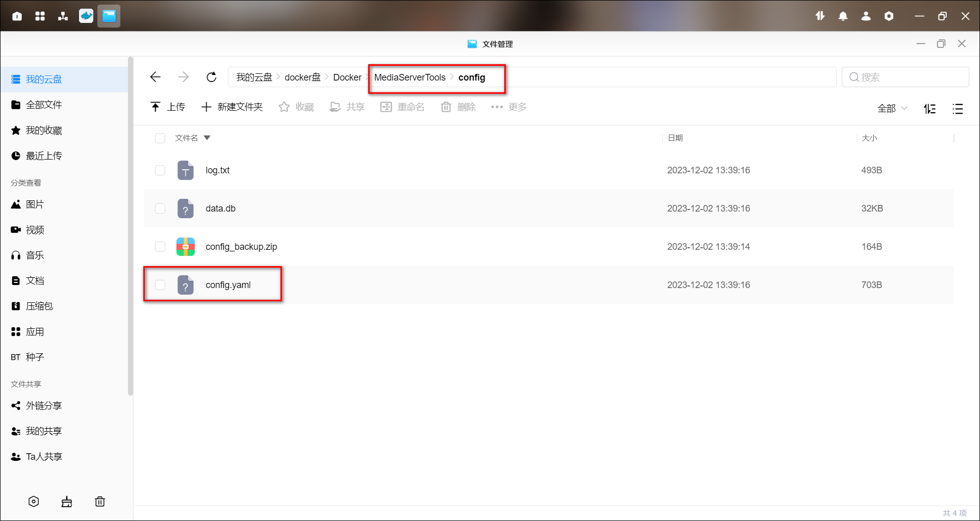The height and width of the screenshot is (521, 980).
Task: Toggle the select-all checkbox in header
Action: click(160, 138)
